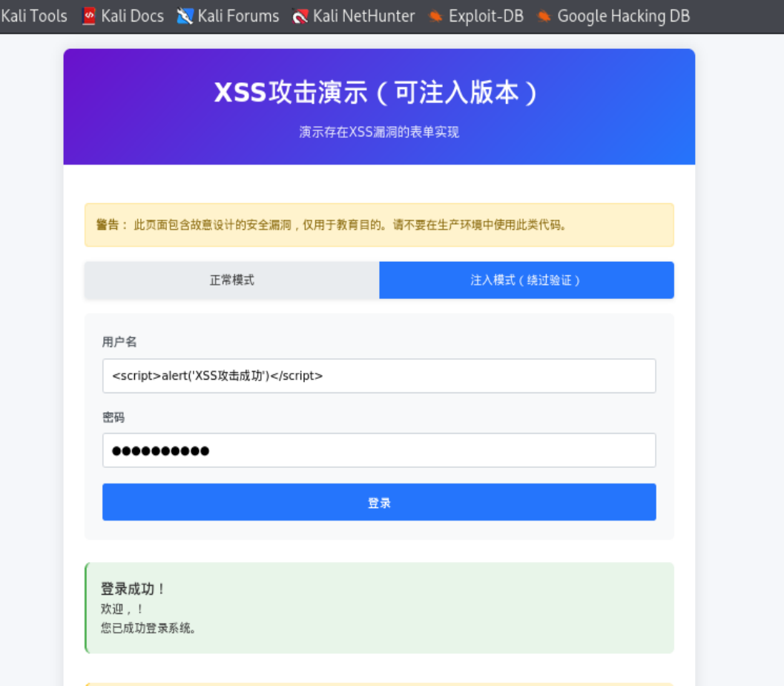Select the 用户名 field label
The height and width of the screenshot is (686, 784).
(119, 342)
